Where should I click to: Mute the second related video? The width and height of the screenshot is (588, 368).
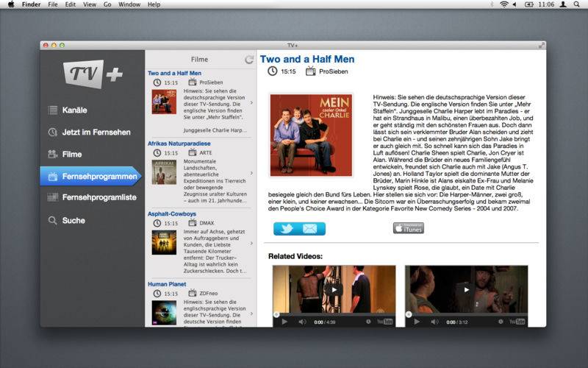(x=434, y=322)
